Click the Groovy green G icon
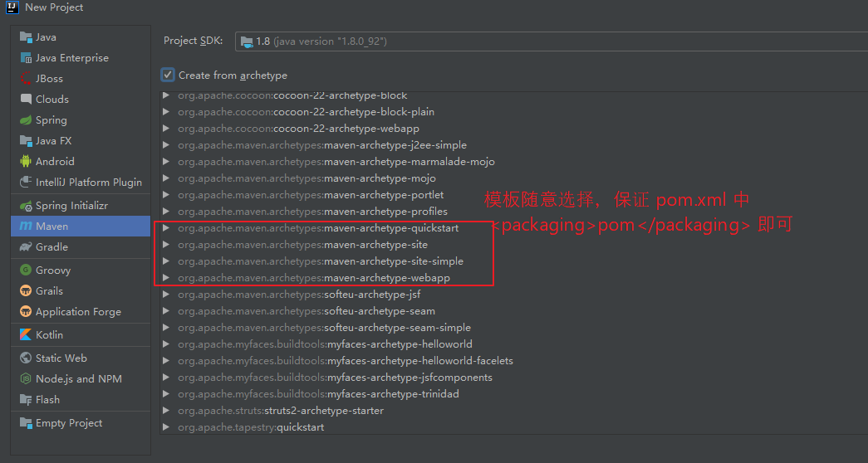Viewport: 868px width, 463px height. [26, 270]
